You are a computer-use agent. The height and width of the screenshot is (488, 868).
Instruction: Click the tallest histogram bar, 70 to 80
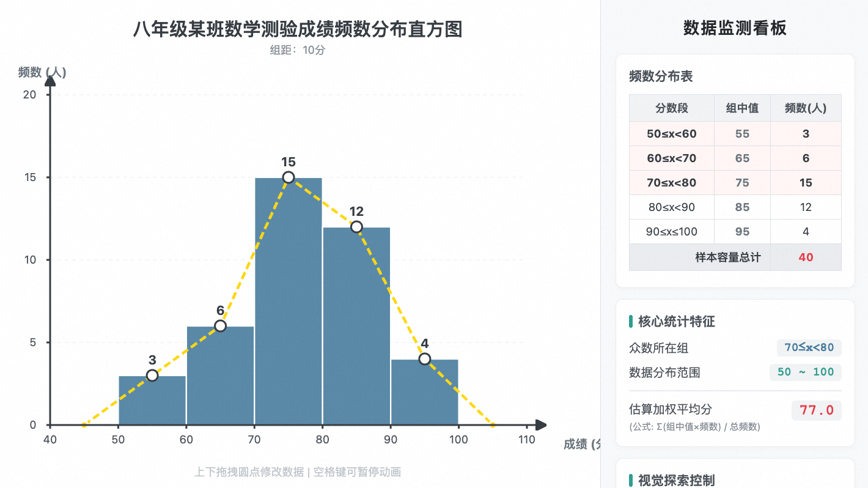pos(289,301)
